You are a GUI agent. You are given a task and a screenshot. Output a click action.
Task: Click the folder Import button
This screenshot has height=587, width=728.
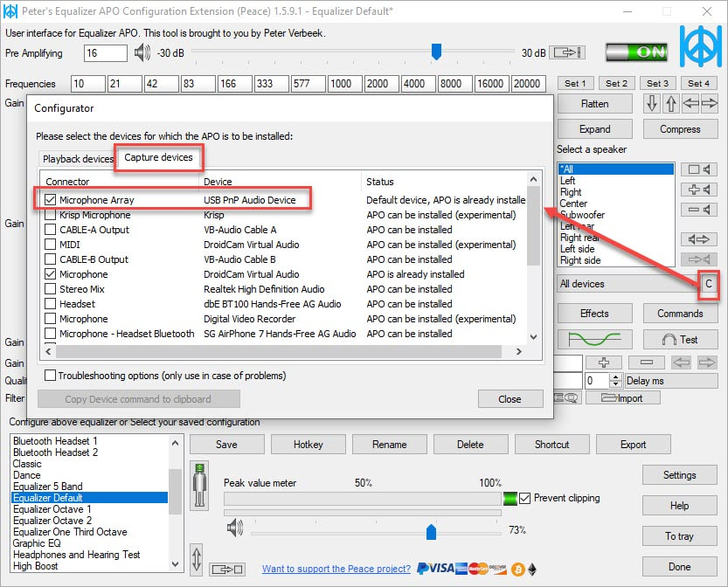pyautogui.click(x=622, y=397)
